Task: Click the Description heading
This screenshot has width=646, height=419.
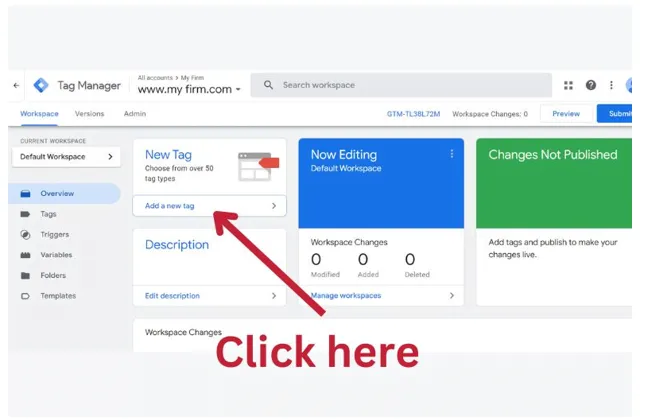Action: click(177, 245)
